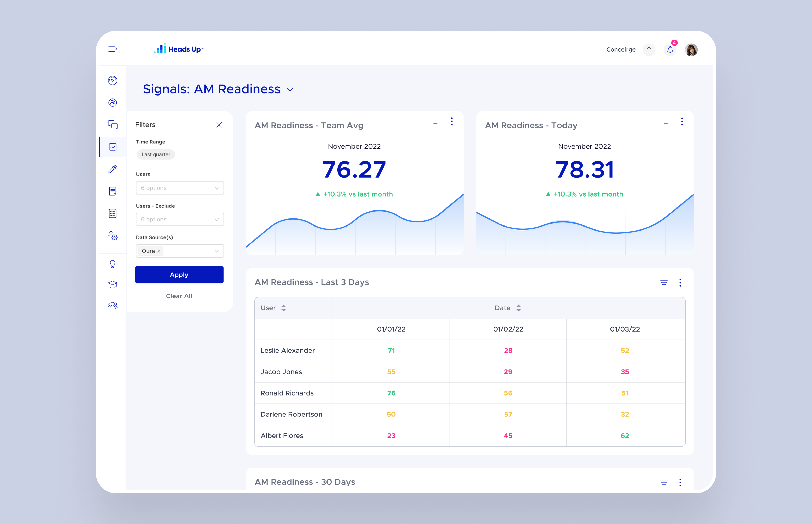Open the Users dropdown
This screenshot has height=524, width=812.
[x=180, y=188]
